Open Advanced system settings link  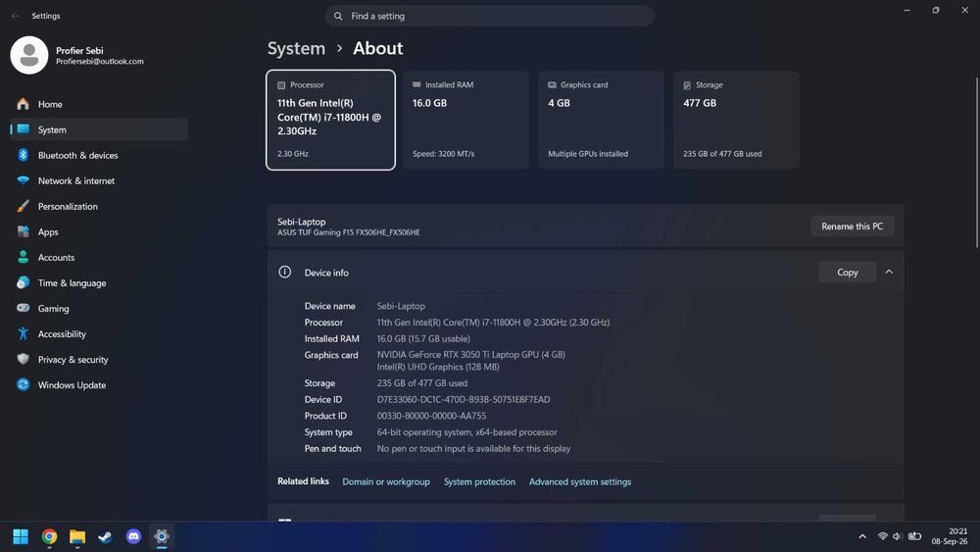[580, 481]
